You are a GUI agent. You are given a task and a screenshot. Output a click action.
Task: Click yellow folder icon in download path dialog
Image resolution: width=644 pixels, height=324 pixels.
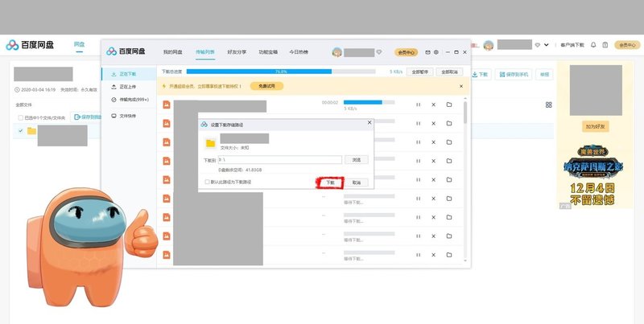(x=210, y=143)
